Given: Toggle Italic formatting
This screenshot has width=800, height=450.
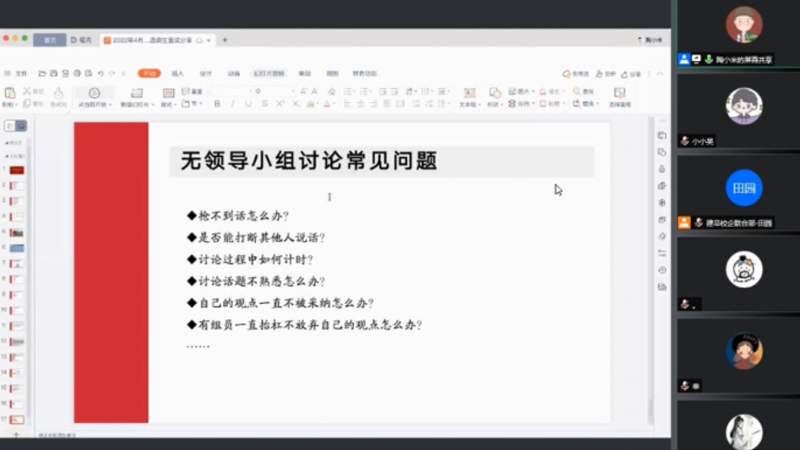Looking at the screenshot, I should point(233,104).
